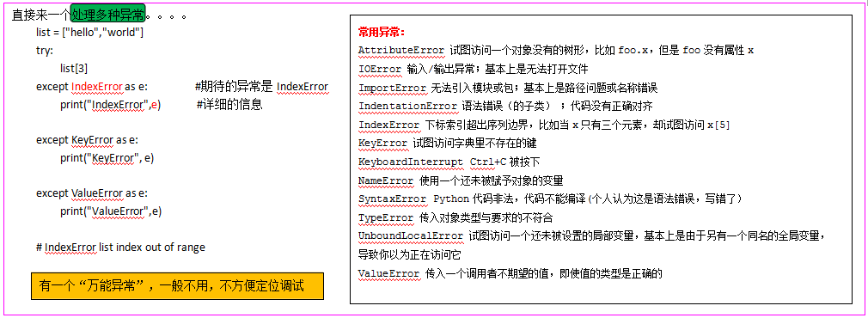Click the list = ["hello","world"] line

point(89,33)
